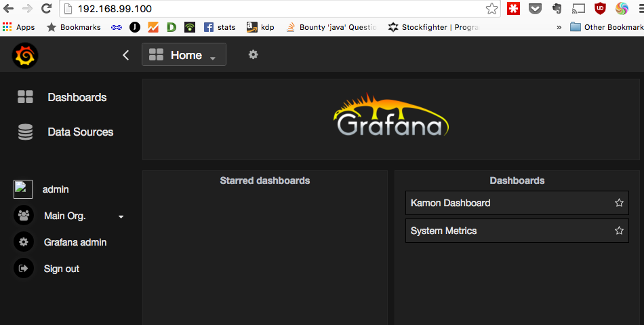Screen dimensions: 644x325
Task: Open the Home dashboard picker dropdown
Action: click(184, 54)
